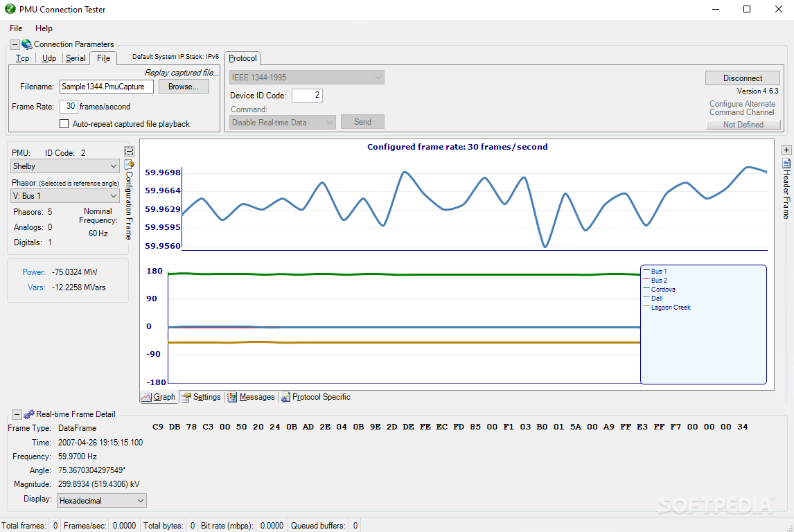Open the Graph tab
The width and height of the screenshot is (794, 532).
pyautogui.click(x=159, y=398)
